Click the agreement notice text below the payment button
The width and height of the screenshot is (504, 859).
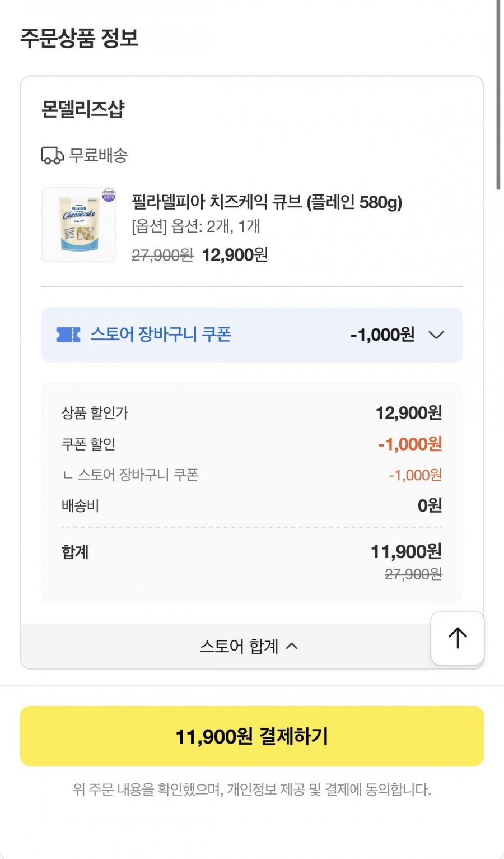(x=251, y=790)
